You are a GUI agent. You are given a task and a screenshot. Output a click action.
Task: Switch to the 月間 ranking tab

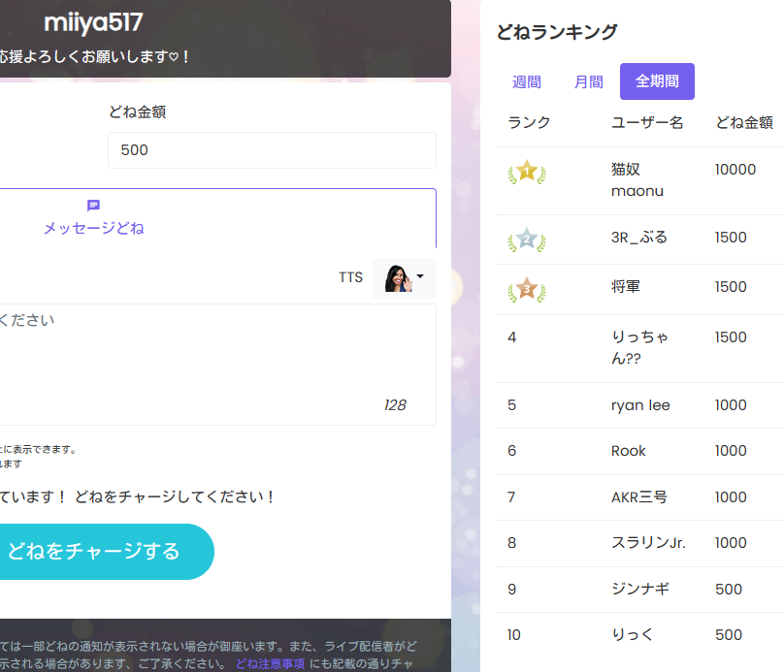pos(588,82)
